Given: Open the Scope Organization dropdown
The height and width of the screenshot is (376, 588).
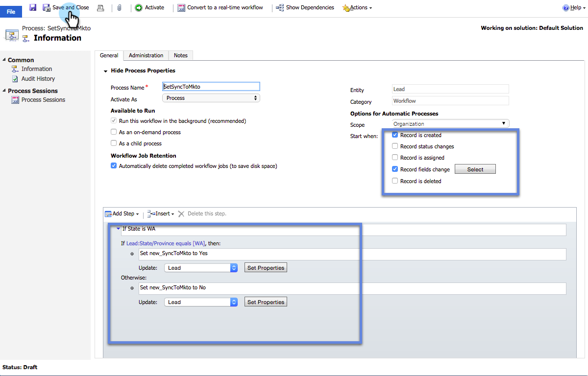Looking at the screenshot, I should coord(451,124).
